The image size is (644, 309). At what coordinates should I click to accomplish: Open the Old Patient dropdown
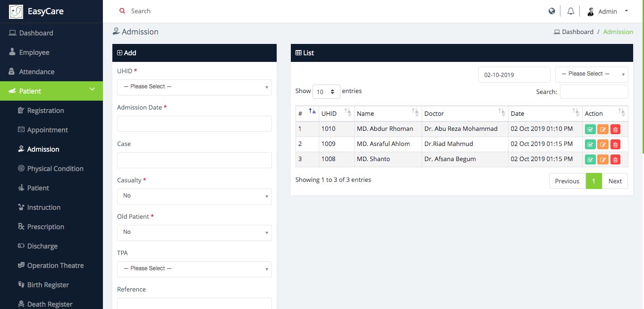[x=195, y=232]
